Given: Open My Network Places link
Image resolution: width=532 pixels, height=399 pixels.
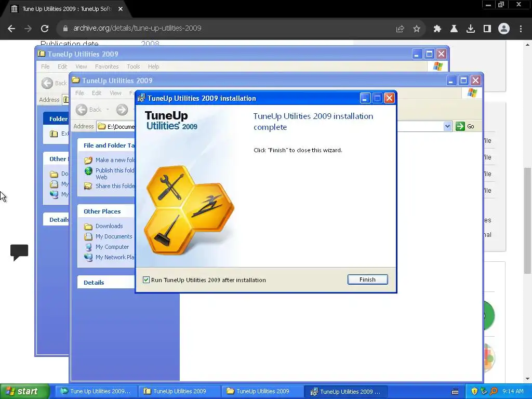Looking at the screenshot, I should 115,257.
